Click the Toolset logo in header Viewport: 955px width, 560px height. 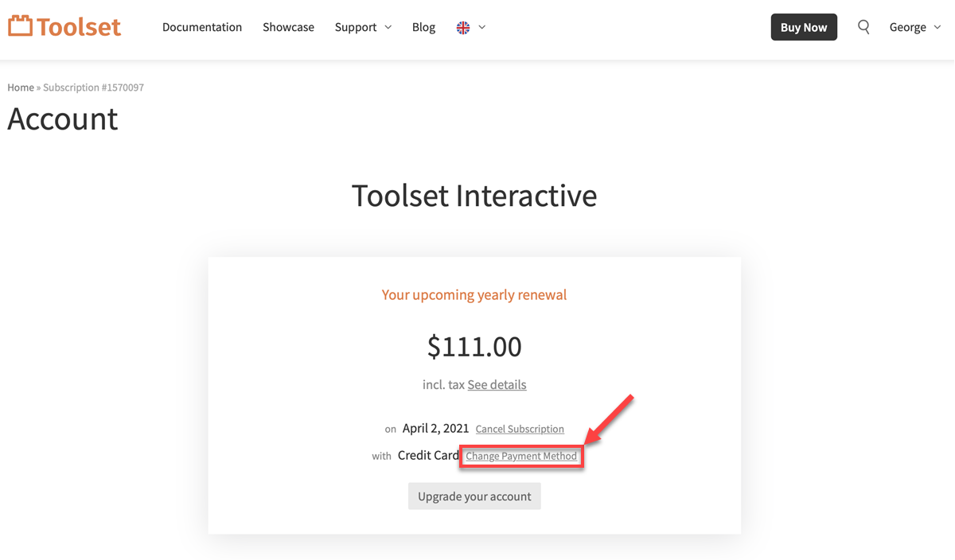pos(64,26)
